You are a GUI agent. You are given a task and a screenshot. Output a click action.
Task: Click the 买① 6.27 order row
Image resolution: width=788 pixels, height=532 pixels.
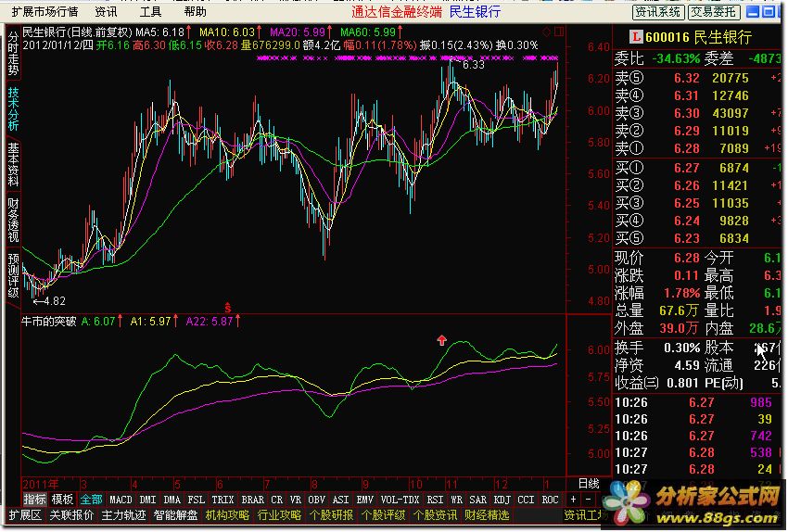[696, 168]
